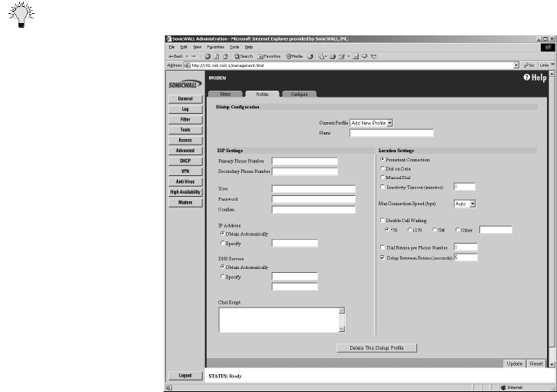Image resolution: width=557 pixels, height=392 pixels.
Task: Select the Persistent Connection radio button
Action: point(383,160)
